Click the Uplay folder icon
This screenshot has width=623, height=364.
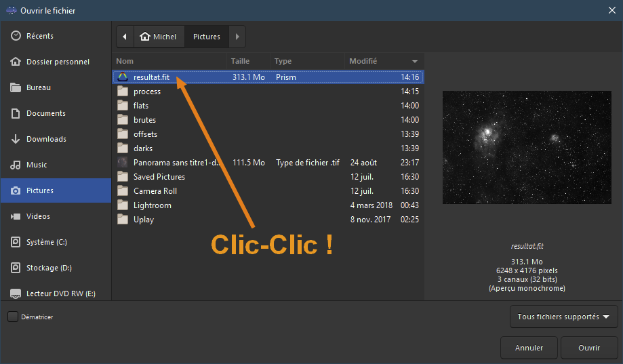pyautogui.click(x=123, y=220)
